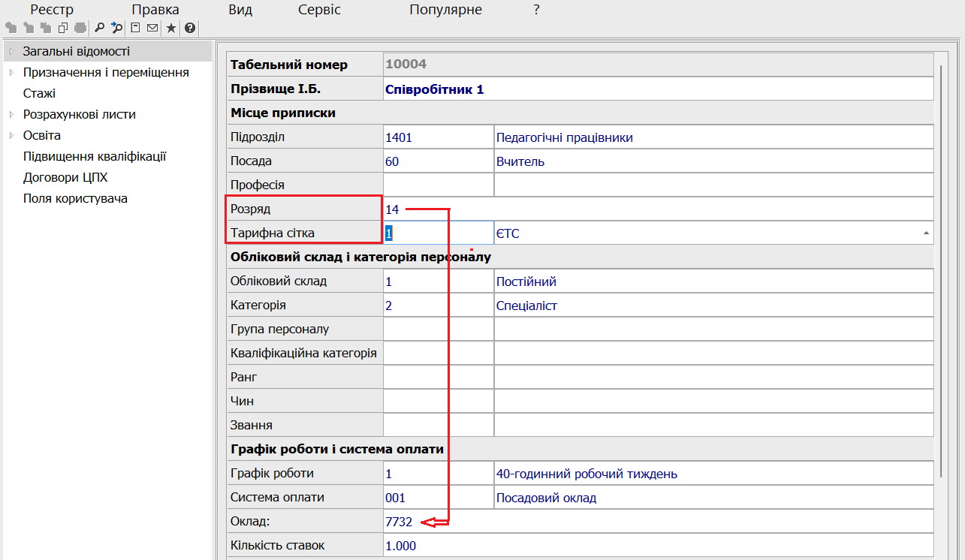Click the Прізвище І.Б. field Співробітник 1
Viewport: 965px width, 560px height.
pos(659,89)
